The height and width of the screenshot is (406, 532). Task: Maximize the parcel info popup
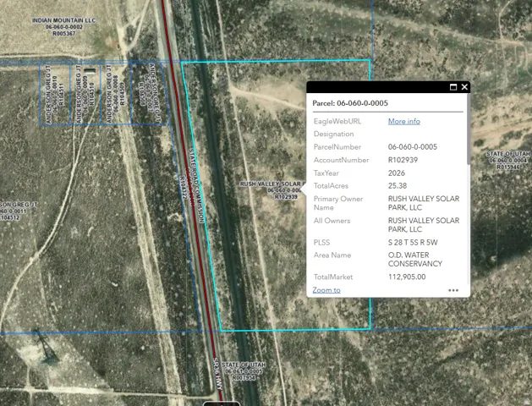click(x=453, y=87)
